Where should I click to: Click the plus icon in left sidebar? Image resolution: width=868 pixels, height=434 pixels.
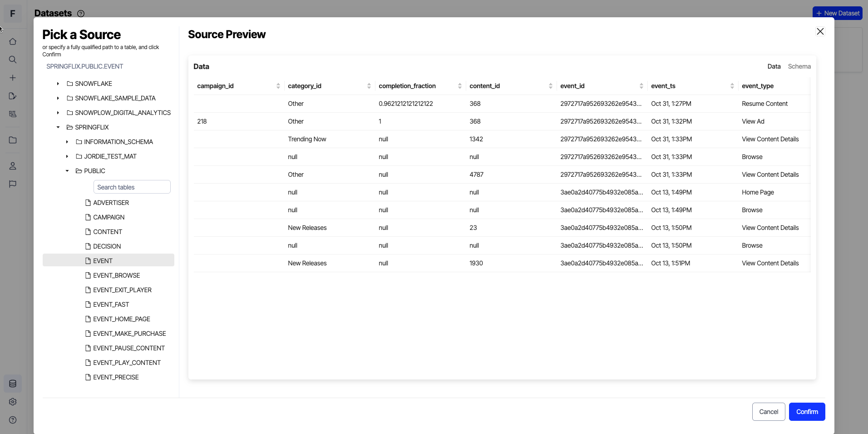pos(13,78)
